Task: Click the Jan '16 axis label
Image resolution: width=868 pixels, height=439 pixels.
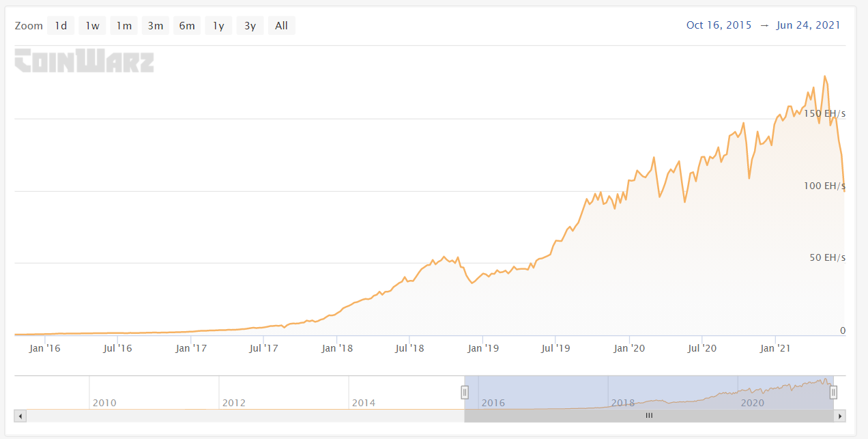Action: [x=45, y=348]
